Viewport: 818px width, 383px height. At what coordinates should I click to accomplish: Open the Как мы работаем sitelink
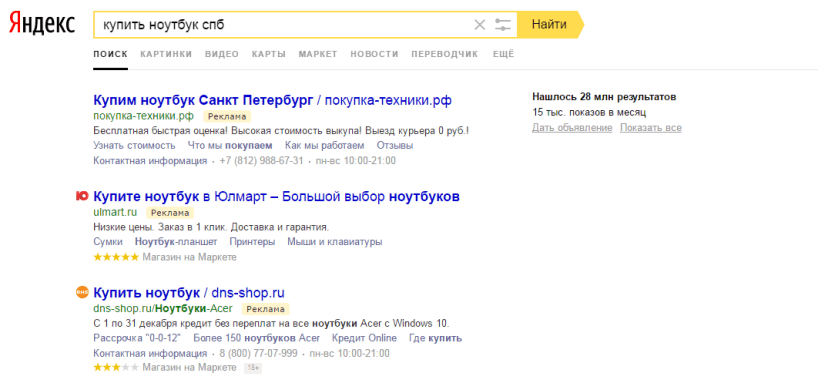click(324, 145)
